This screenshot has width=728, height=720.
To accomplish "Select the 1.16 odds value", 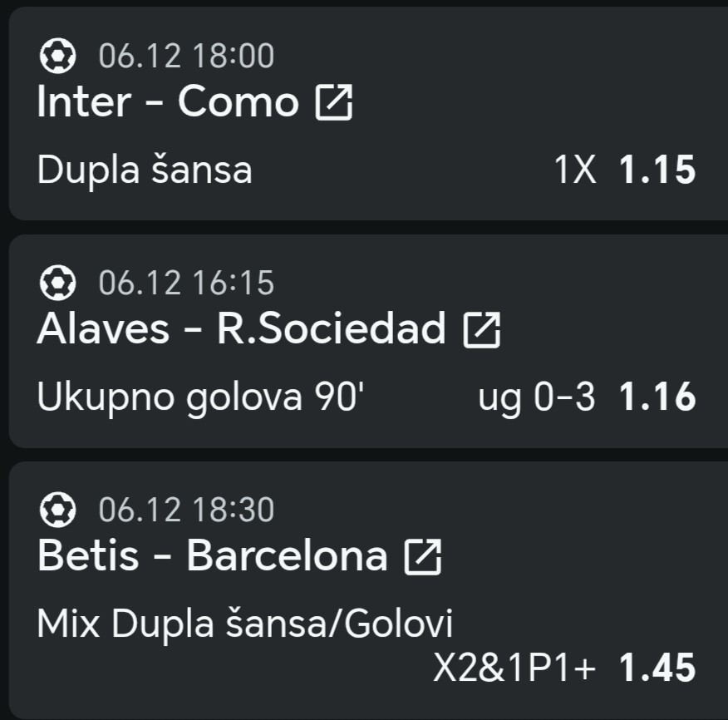I will 657,398.
